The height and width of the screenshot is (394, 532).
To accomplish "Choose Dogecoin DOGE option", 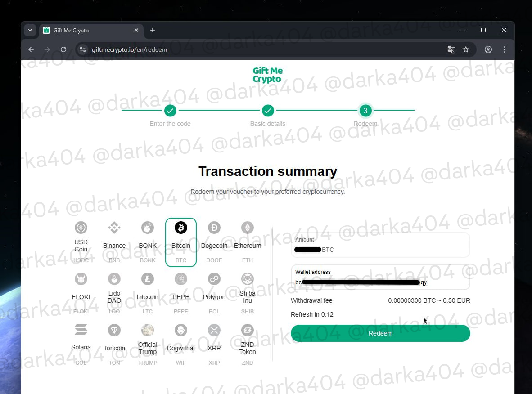I will click(214, 242).
